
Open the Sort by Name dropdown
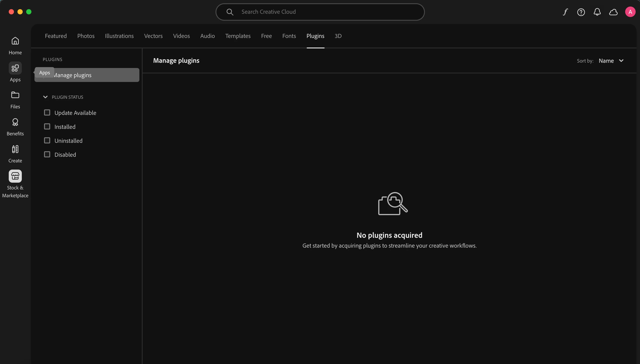coord(611,61)
